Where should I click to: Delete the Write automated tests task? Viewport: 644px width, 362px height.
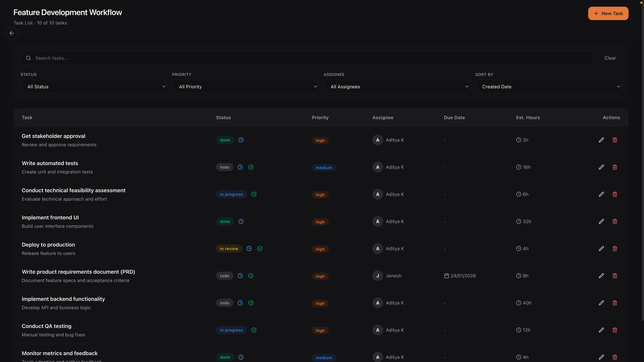point(615,167)
